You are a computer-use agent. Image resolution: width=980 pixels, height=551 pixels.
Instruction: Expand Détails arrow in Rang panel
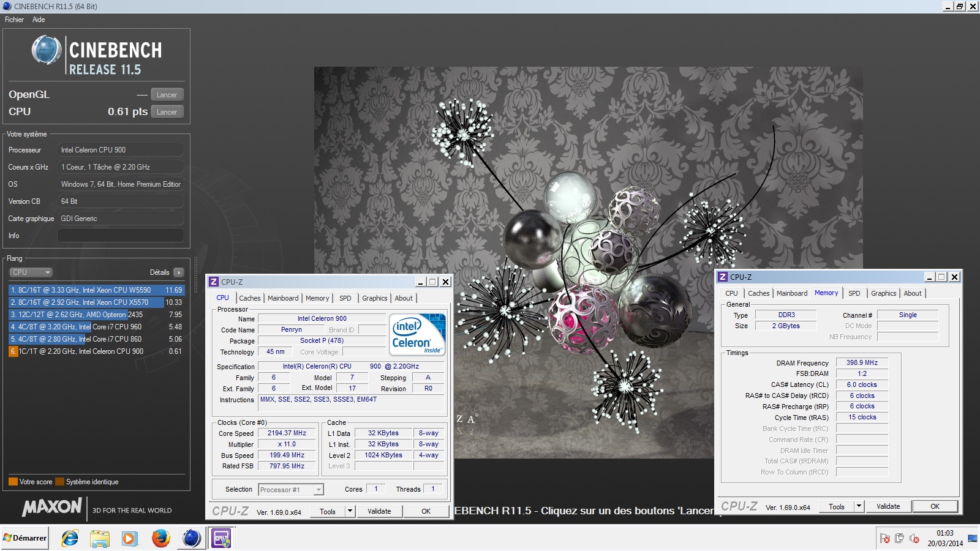(178, 272)
